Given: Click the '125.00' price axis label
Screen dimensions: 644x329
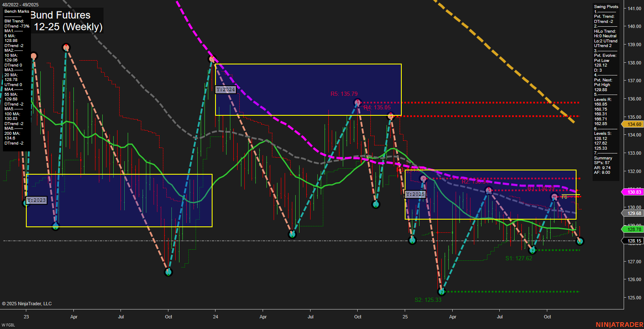Looking at the screenshot, I should pos(634,298).
